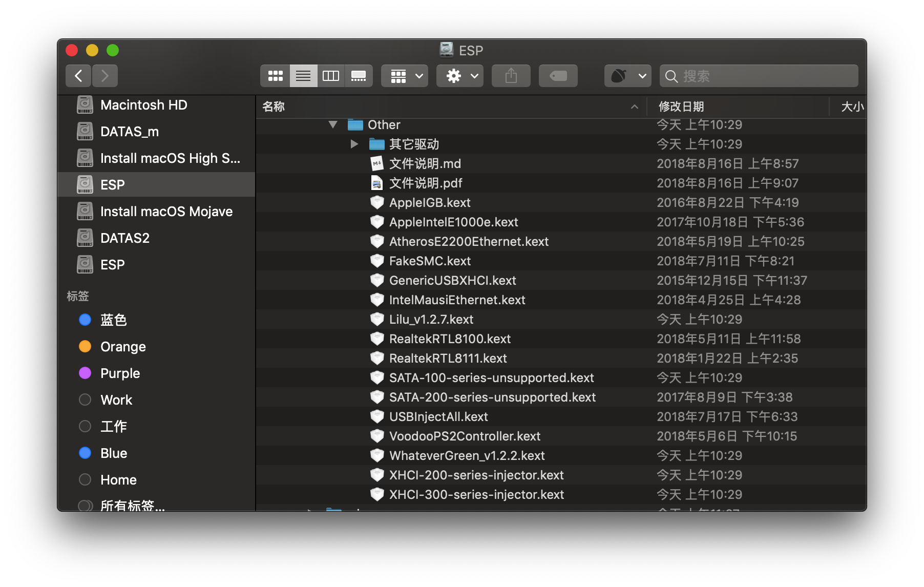Go back with the left arrow button
The width and height of the screenshot is (924, 587).
pos(78,76)
